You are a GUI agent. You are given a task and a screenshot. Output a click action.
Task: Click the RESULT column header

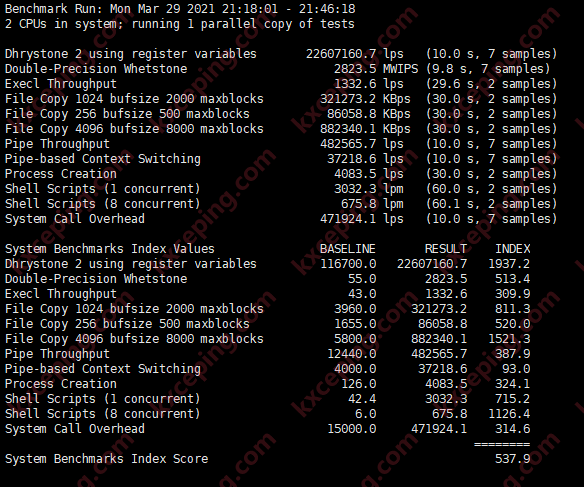coord(445,249)
